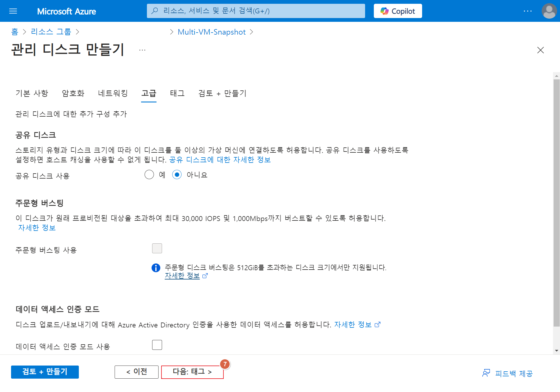The image size is (560, 392).
Task: Open shared disk 자세한 정보 link
Action: coord(220,160)
